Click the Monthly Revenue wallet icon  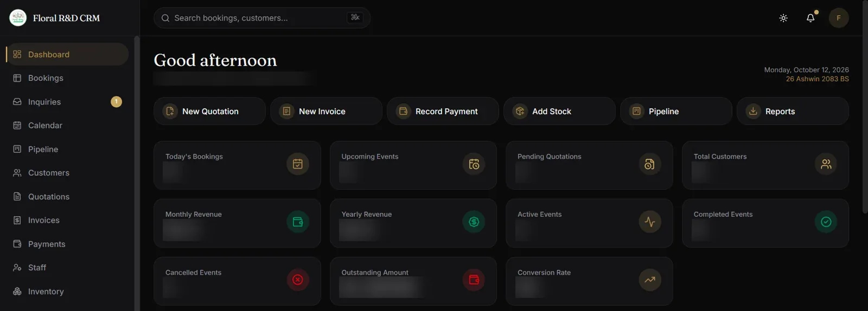(298, 222)
